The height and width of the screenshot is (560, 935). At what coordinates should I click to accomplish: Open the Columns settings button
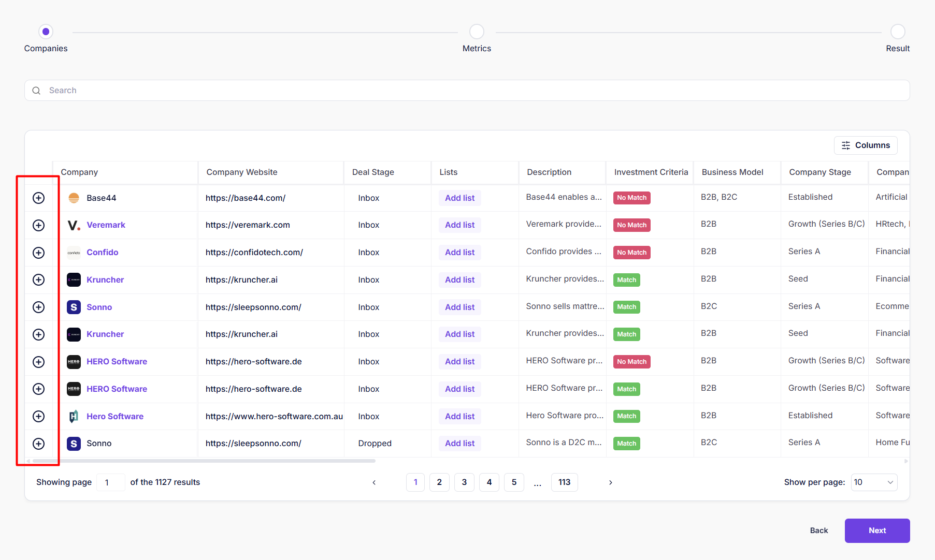[x=866, y=145]
